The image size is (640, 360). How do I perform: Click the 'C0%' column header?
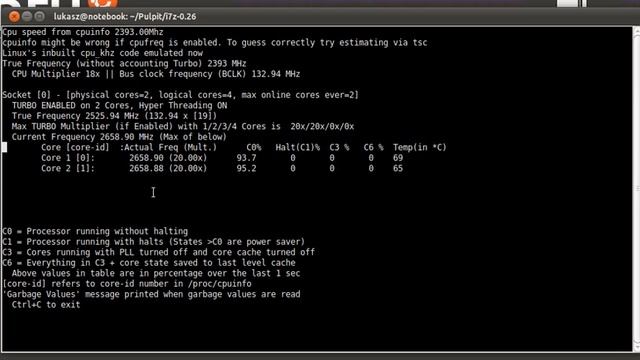(x=254, y=147)
